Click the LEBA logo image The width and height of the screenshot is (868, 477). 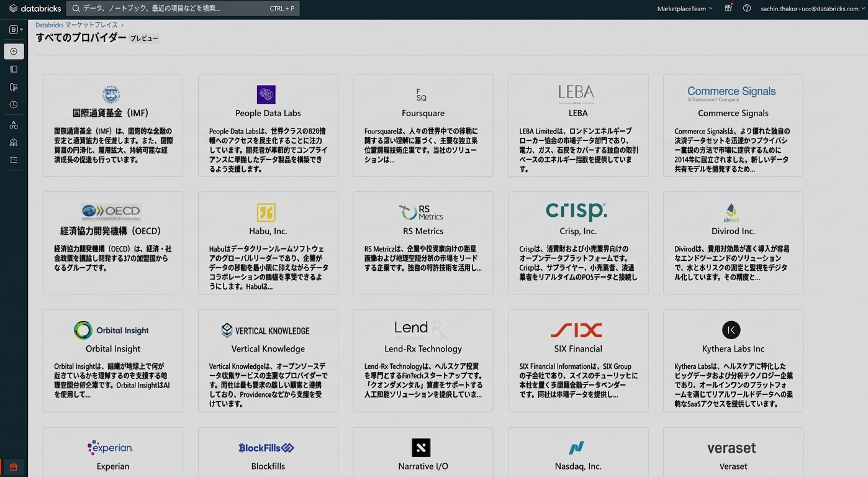(576, 94)
